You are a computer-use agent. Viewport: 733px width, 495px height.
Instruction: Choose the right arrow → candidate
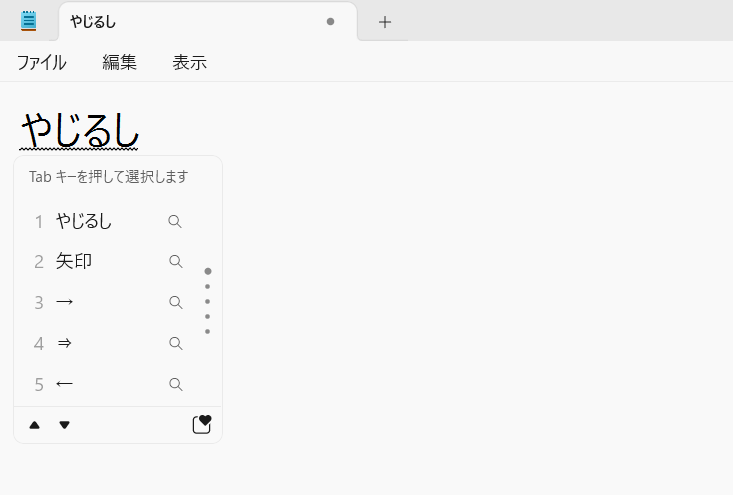[108, 302]
